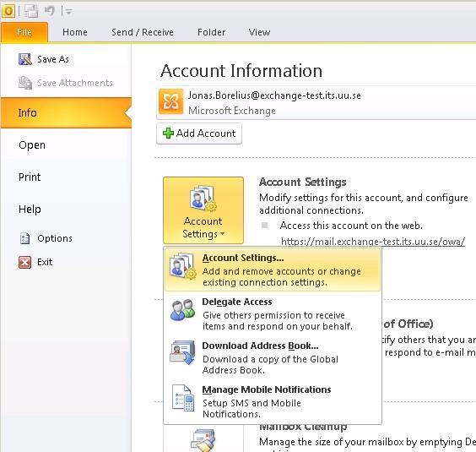Screen dimensions: 476x452
Task: Click the bullet before Access this account
Action: click(x=265, y=226)
